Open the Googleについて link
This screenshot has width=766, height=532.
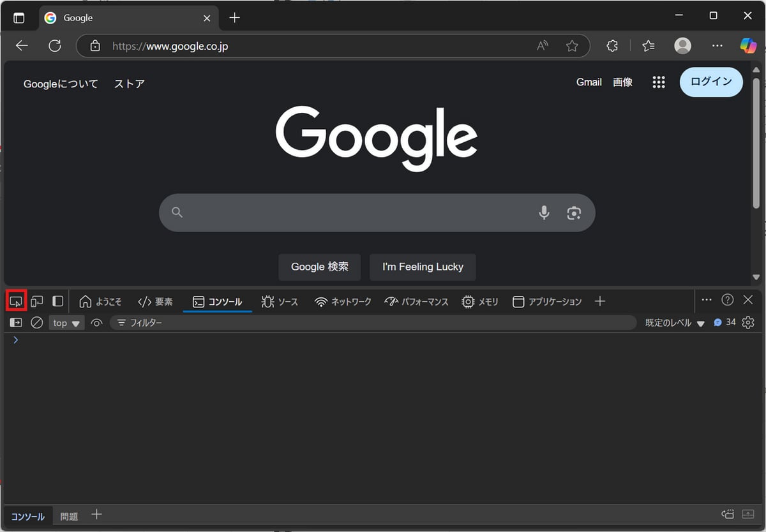pyautogui.click(x=61, y=84)
